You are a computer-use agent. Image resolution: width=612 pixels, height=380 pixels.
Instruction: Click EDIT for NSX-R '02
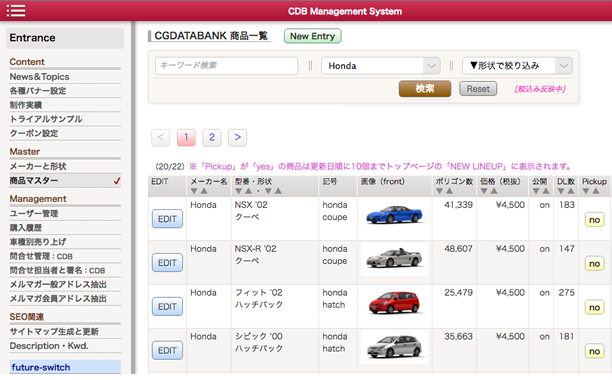coord(167,263)
